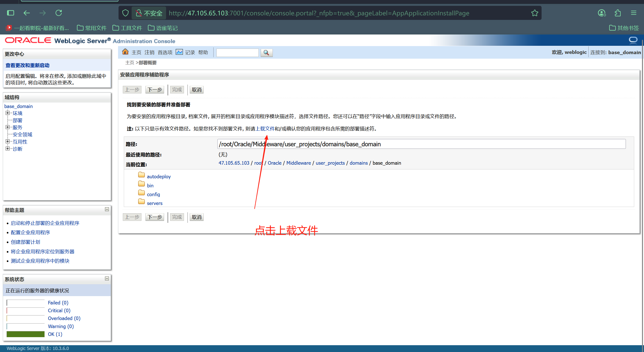Open the bin folder icon
Screen dimensions: 644x352
point(141,184)
